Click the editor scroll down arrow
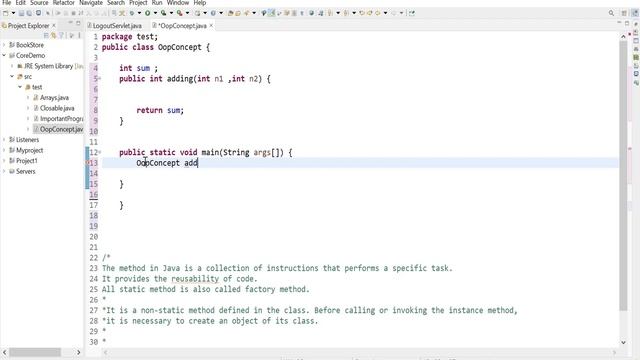 [x=623, y=342]
